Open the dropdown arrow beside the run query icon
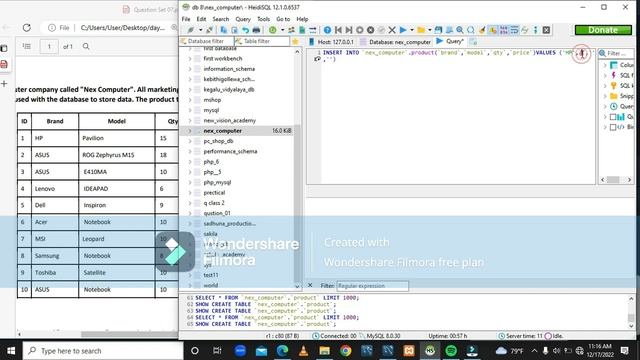The width and height of the screenshot is (640, 360). (412, 30)
